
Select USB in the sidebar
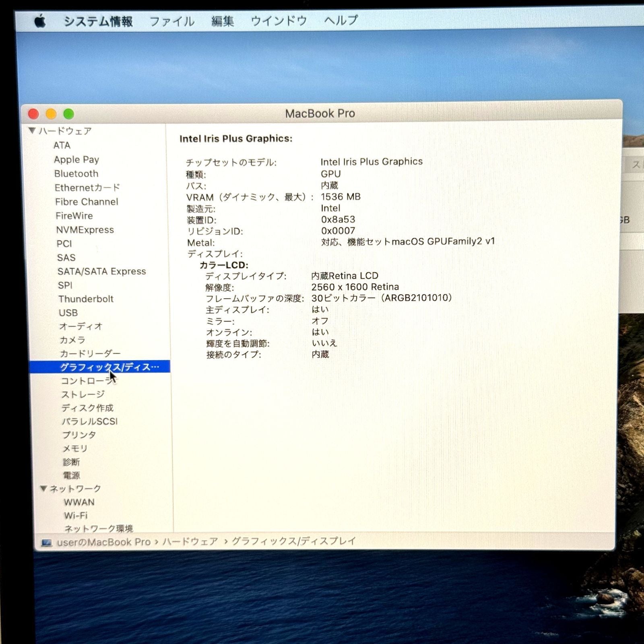click(68, 313)
